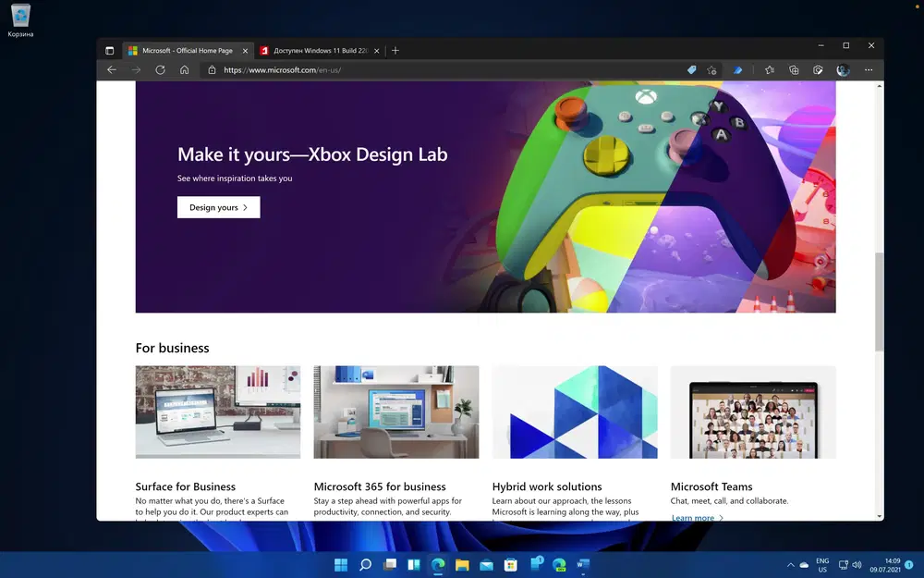
Task: Switch to Доступен Windows 11 Build tab
Action: click(x=321, y=51)
